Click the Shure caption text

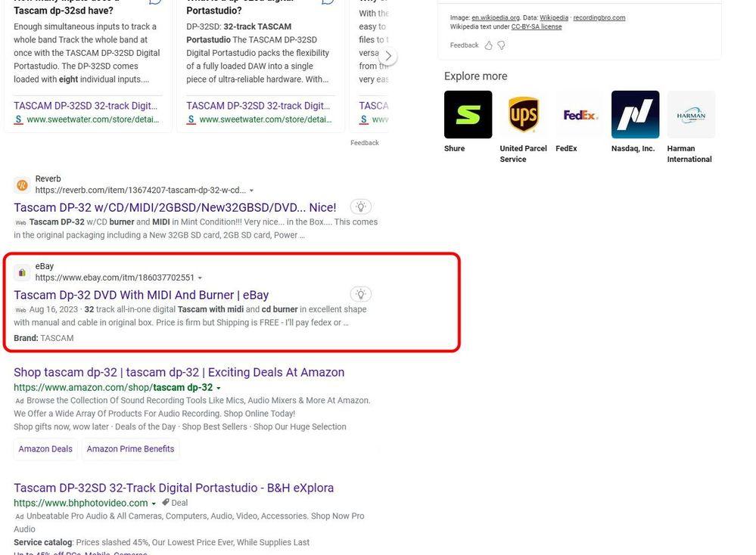(x=454, y=148)
